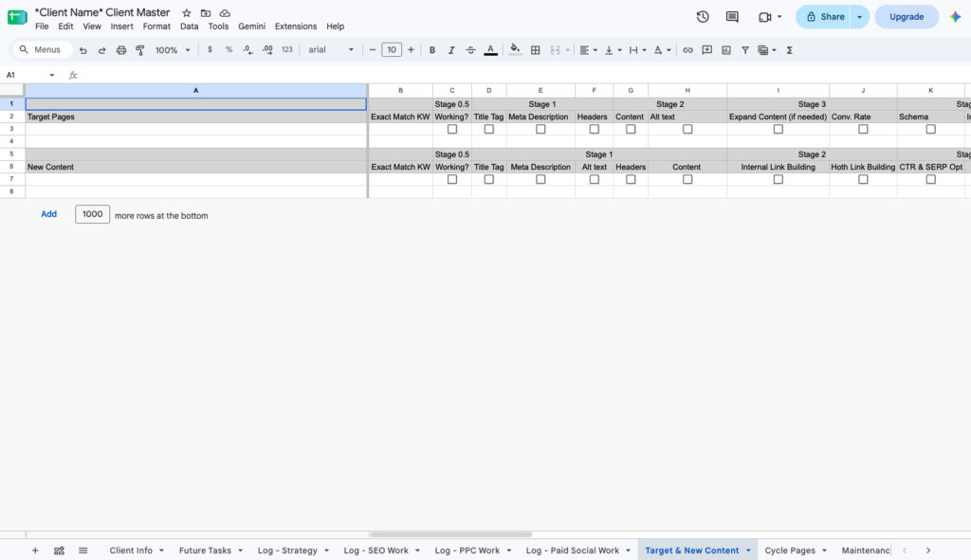Image resolution: width=971 pixels, height=560 pixels.
Task: Format as currency with dollar icon
Action: click(x=210, y=50)
